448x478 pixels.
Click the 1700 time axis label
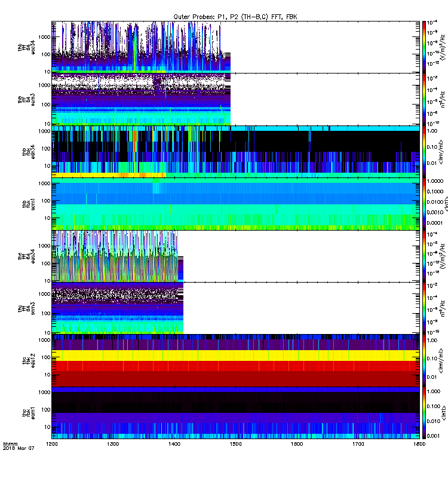pos(358,444)
